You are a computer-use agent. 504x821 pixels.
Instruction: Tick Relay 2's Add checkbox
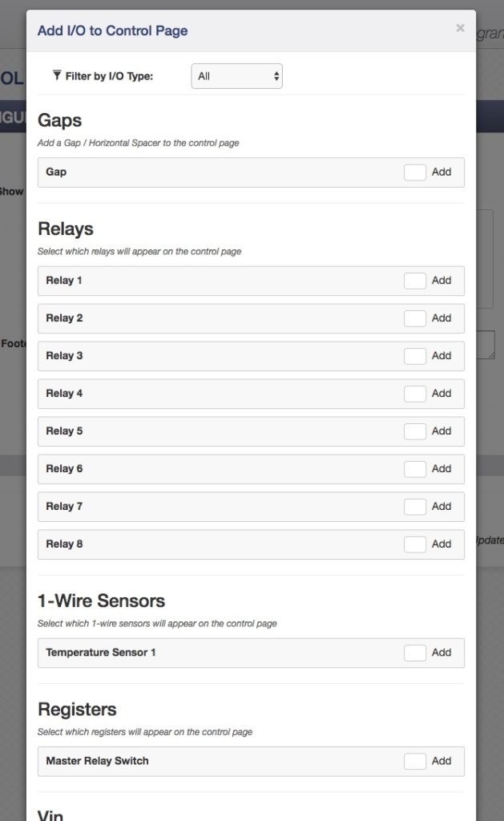coord(416,317)
